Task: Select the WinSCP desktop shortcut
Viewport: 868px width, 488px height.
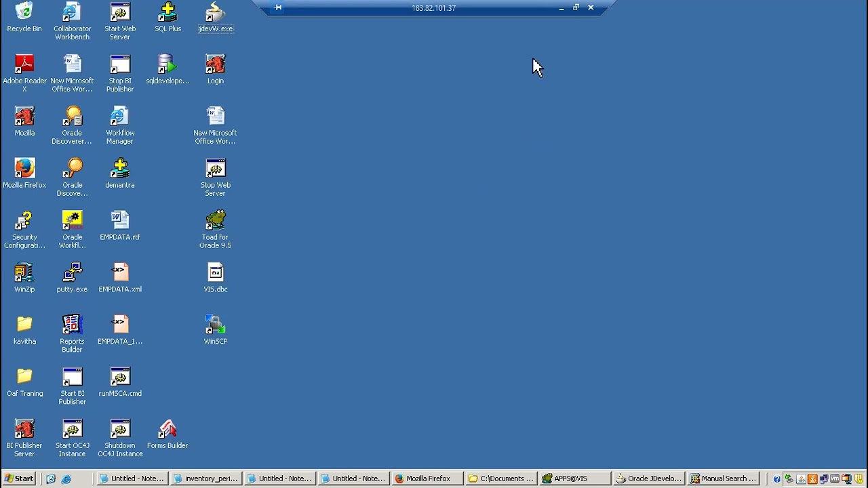Action: [x=216, y=331]
